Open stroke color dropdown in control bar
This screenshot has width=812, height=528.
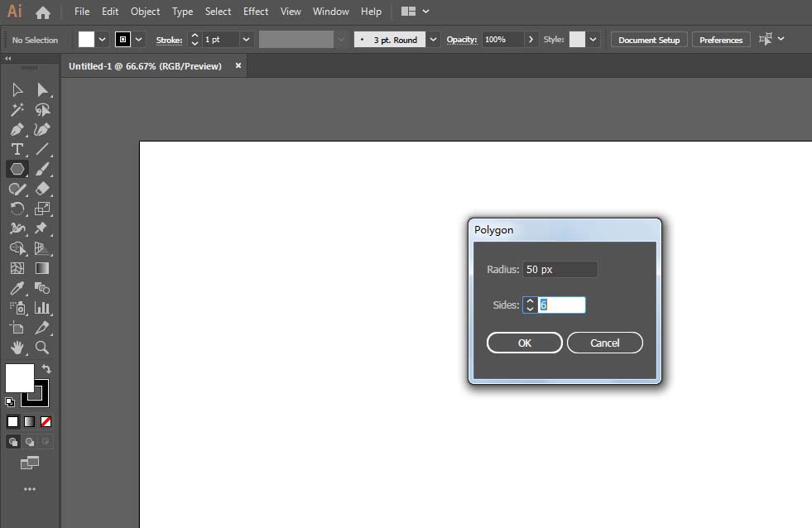(x=139, y=40)
